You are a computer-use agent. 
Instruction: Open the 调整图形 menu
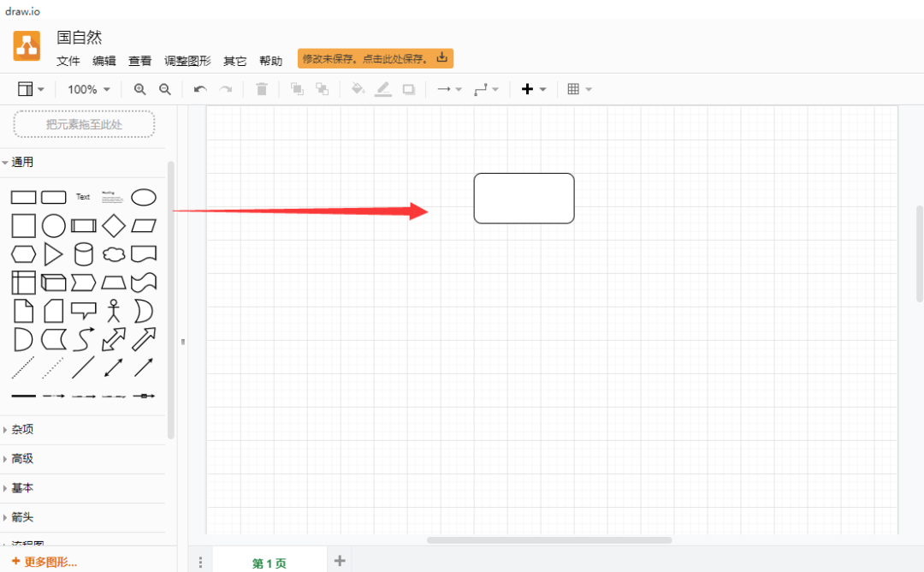(187, 61)
